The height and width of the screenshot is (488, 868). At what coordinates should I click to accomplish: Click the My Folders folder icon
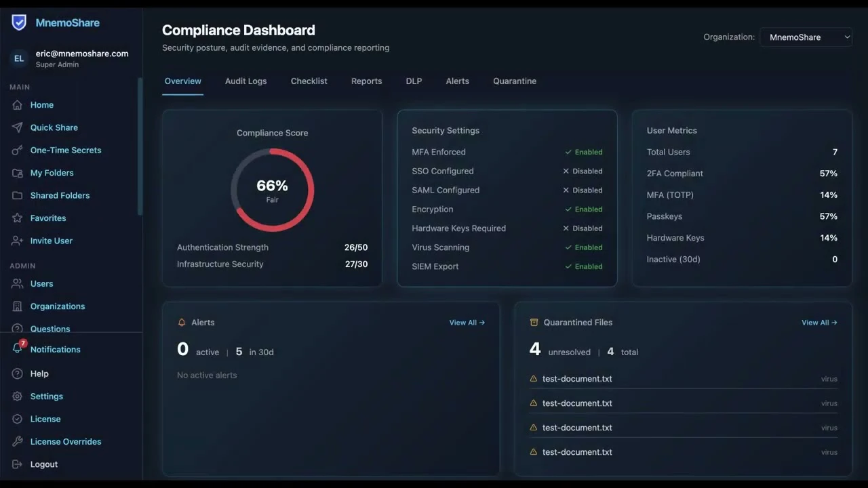click(18, 173)
